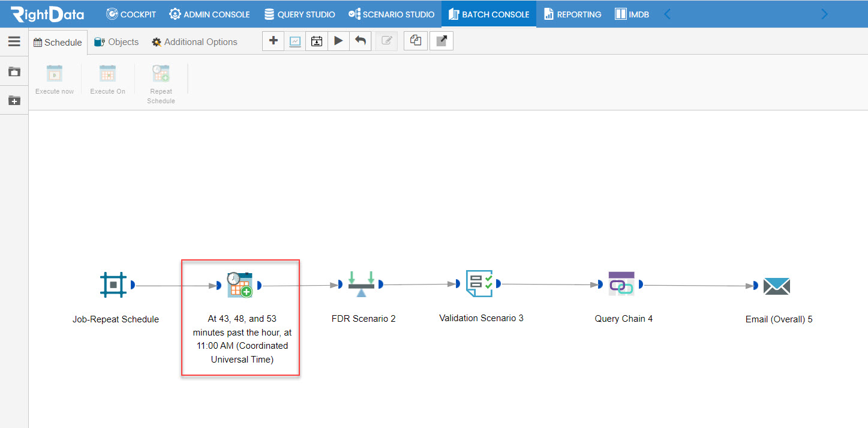Duplicate the batch with the copy icon
This screenshot has width=868, height=428.
coord(415,41)
